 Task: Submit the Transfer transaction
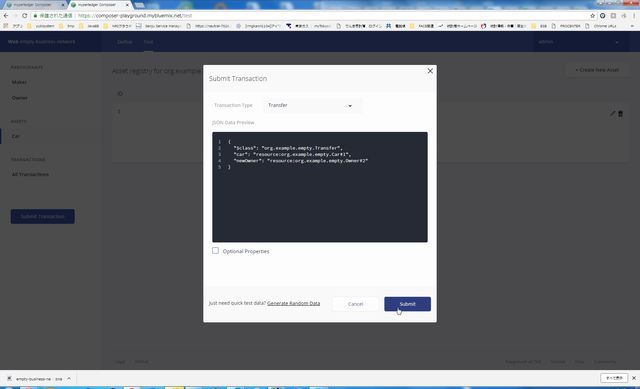tap(407, 304)
